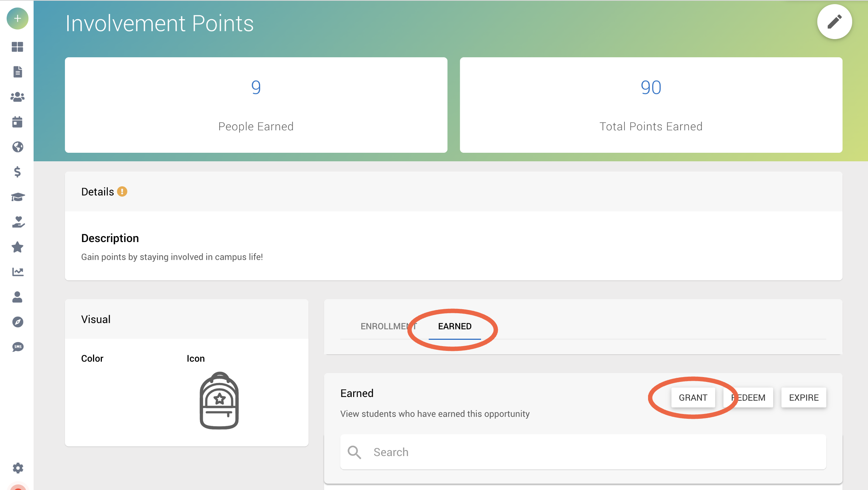The height and width of the screenshot is (490, 868).
Task: Open the calendar events icon in sidebar
Action: (17, 122)
